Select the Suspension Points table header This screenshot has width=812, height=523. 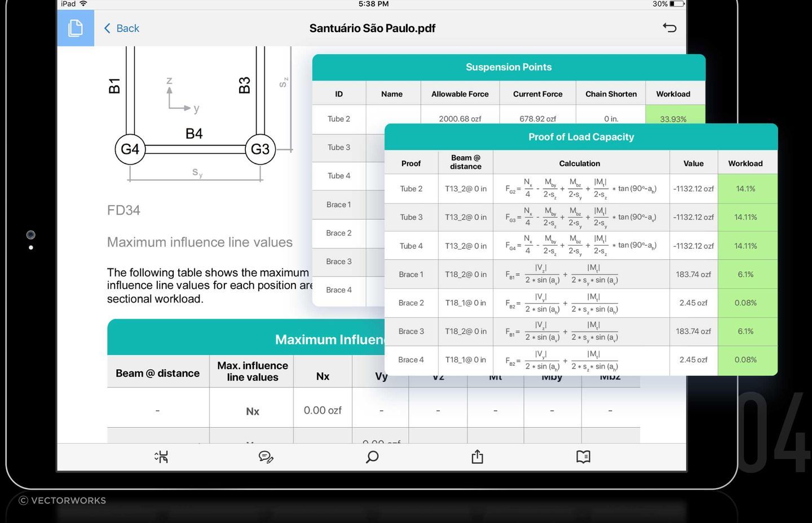click(x=508, y=67)
